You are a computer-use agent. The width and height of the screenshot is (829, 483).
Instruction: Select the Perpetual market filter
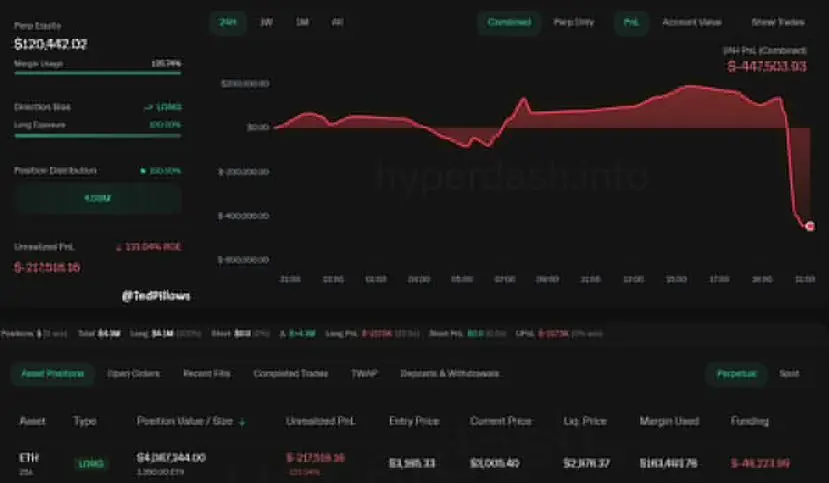click(x=736, y=374)
